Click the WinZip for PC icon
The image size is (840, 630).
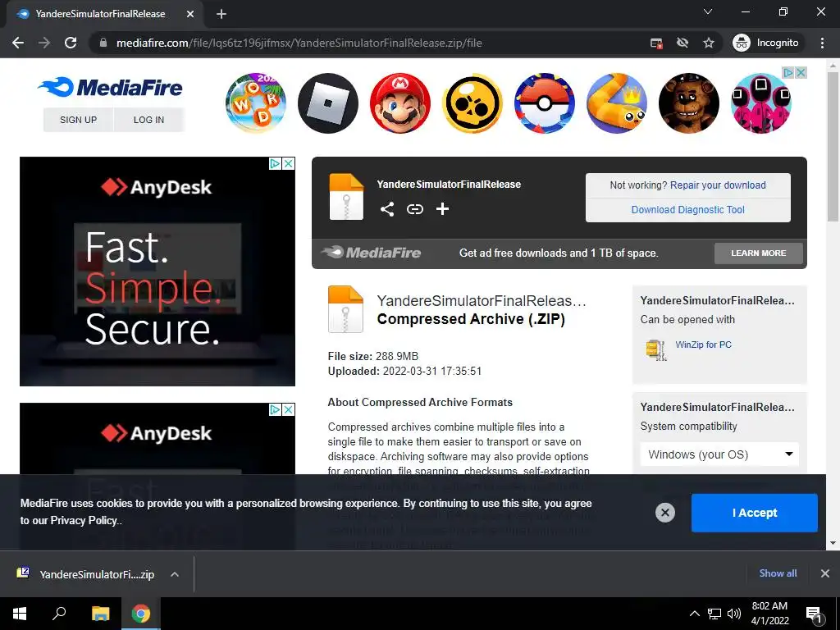point(655,349)
